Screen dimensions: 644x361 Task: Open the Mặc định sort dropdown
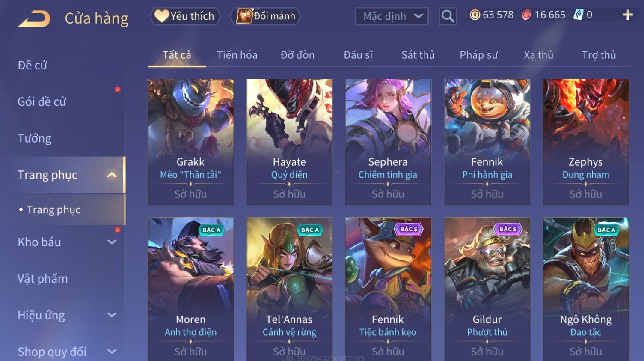tap(392, 16)
